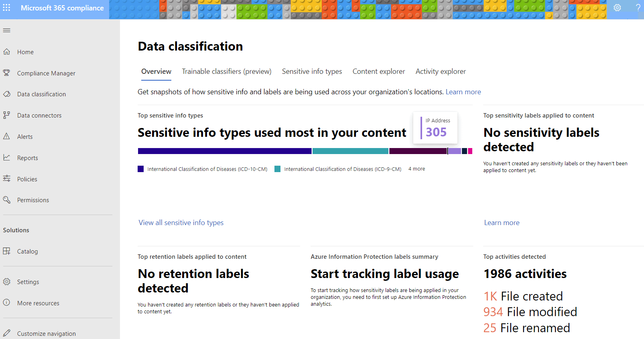
Task: Click the teal ICD-9-CM bar segment
Action: 350,151
